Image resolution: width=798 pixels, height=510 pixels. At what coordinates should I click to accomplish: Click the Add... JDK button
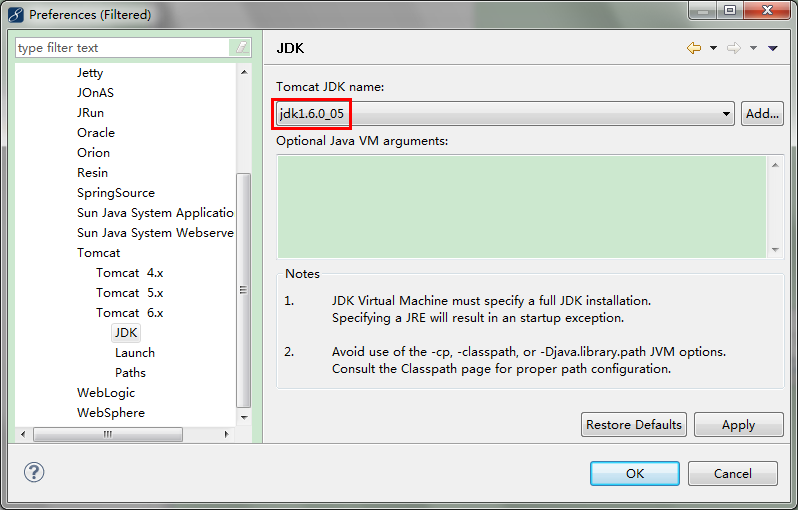coord(762,114)
